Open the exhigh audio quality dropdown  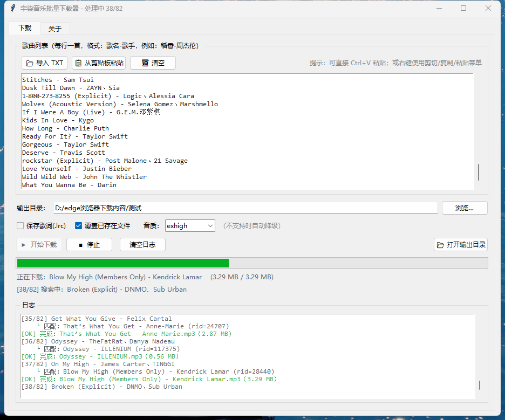point(190,225)
